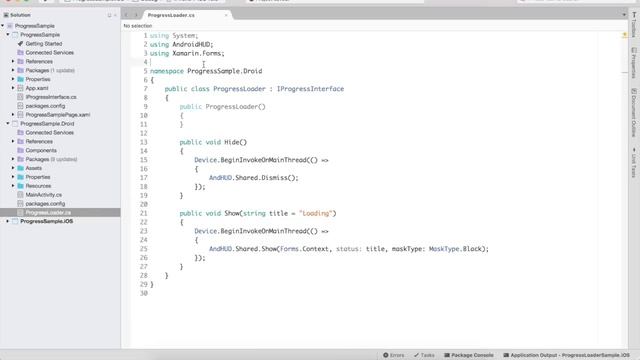640x360 pixels.
Task: Open App.xaml in the solution tree
Action: [37, 88]
